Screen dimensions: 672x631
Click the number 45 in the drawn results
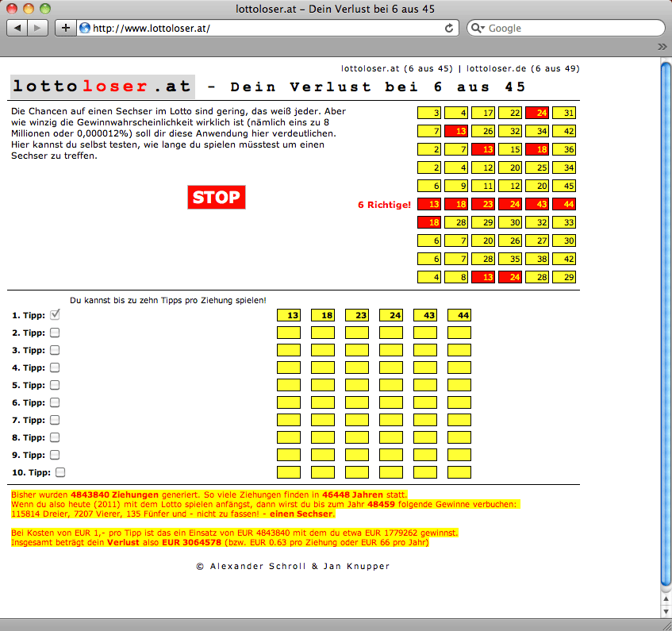point(564,186)
